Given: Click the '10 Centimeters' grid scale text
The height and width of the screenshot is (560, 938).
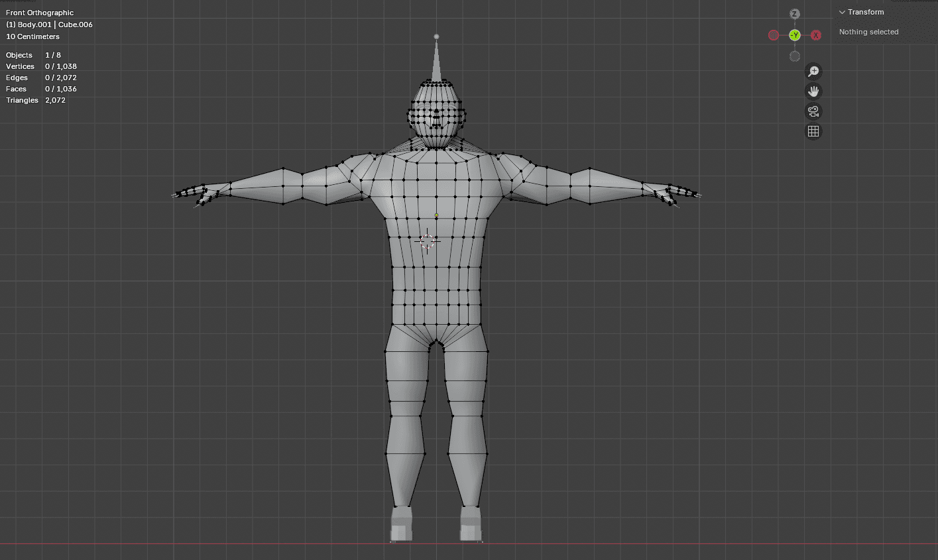Looking at the screenshot, I should (32, 36).
